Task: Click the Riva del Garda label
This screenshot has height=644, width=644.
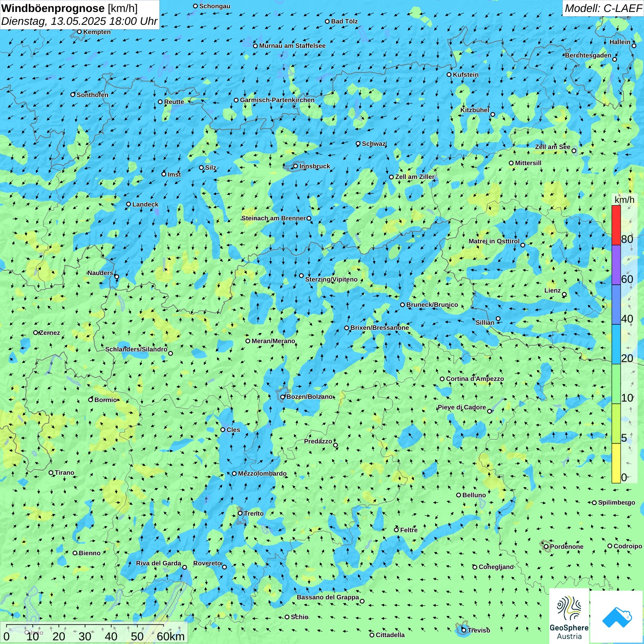Action: [x=158, y=563]
